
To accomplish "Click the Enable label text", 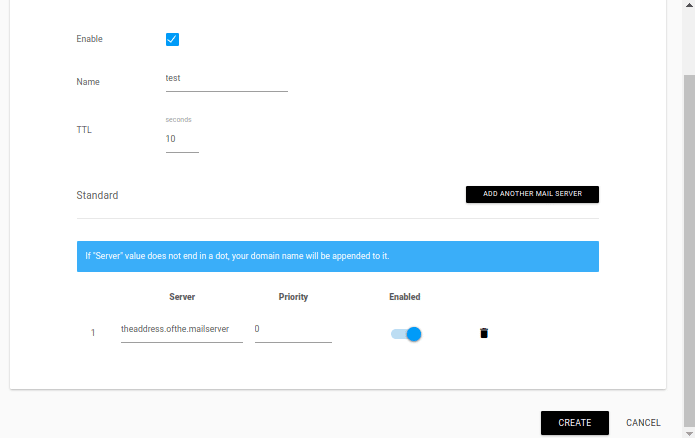I will coord(89,39).
